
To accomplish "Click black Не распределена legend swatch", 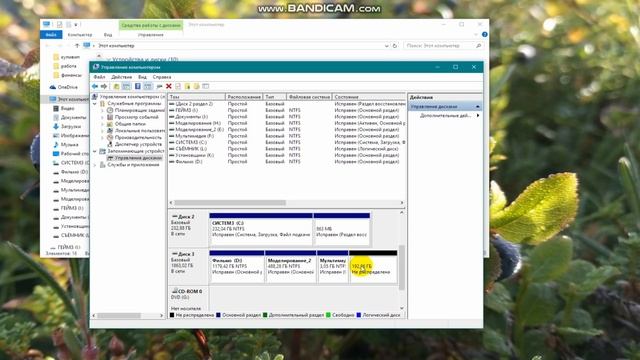I will click(x=172, y=315).
